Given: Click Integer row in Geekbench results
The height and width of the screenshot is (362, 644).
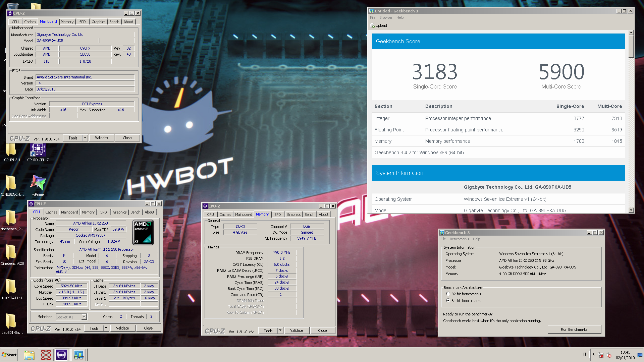Looking at the screenshot, I should coord(498,118).
